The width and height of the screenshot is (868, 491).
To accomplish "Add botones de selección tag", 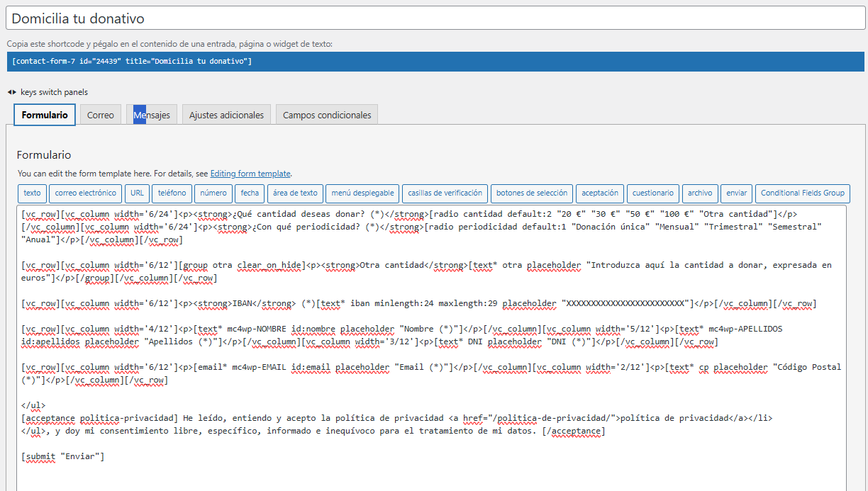I will point(532,193).
